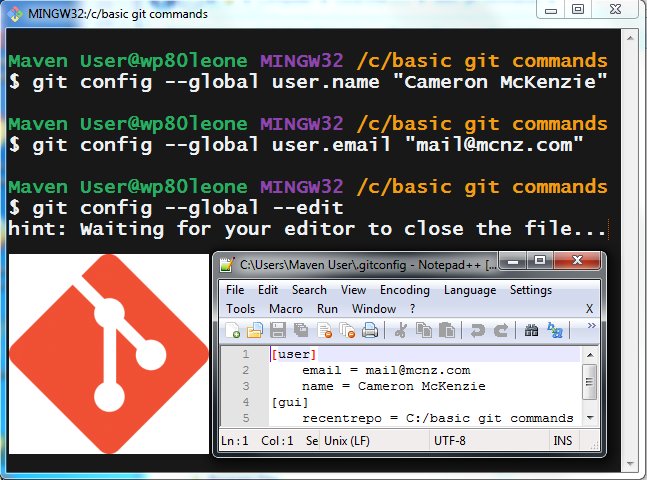Click the [gui] section line

click(290, 402)
